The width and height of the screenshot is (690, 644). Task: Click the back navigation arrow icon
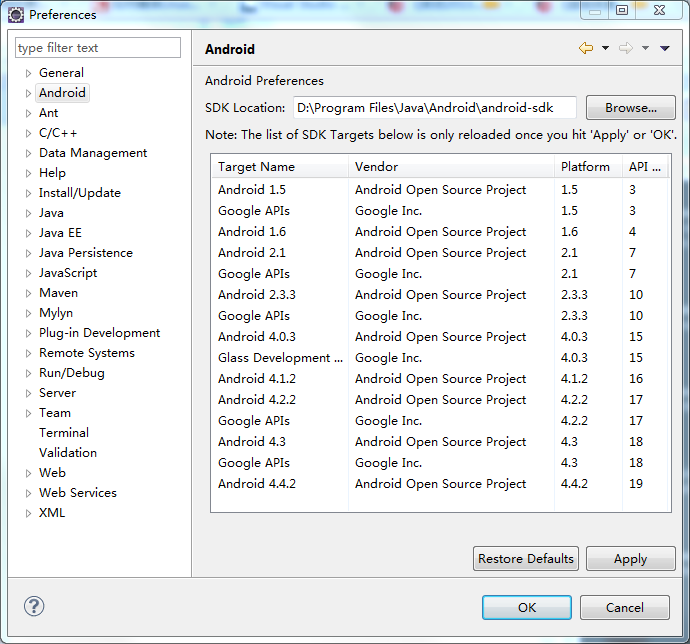tap(586, 48)
